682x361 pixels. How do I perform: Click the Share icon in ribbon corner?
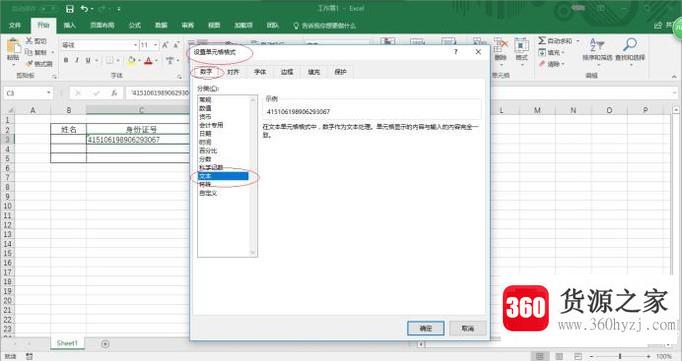[658, 26]
